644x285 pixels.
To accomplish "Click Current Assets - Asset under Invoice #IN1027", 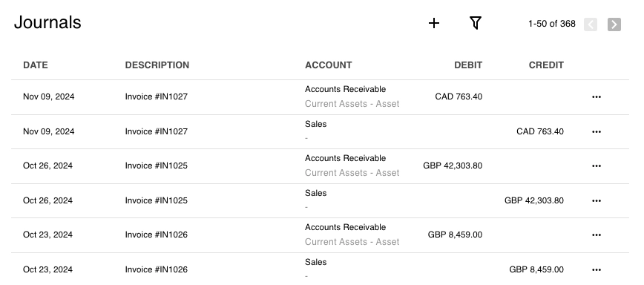I will pyautogui.click(x=352, y=104).
